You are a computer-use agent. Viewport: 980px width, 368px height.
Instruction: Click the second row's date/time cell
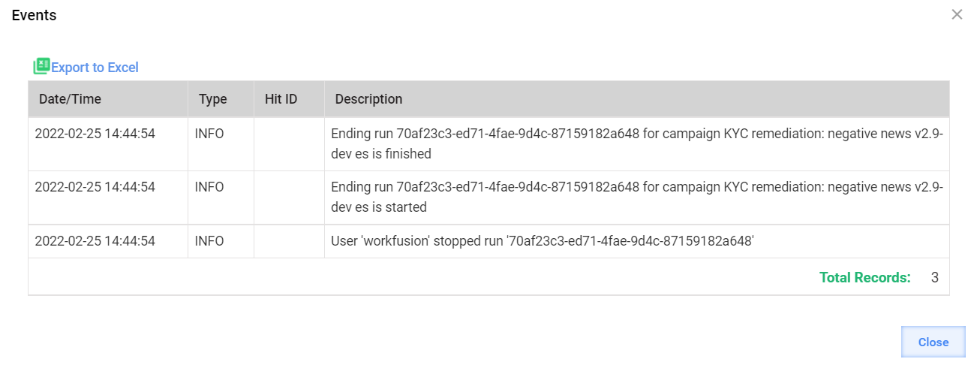pos(108,198)
